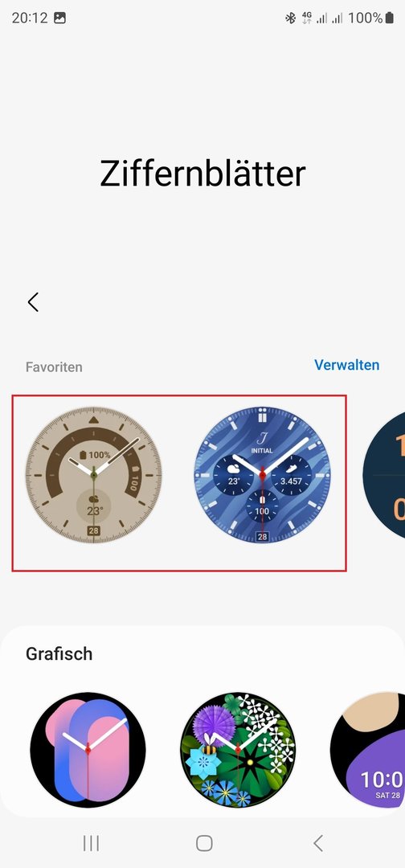
Task: Tap the Favoriten section label
Action: tap(54, 367)
